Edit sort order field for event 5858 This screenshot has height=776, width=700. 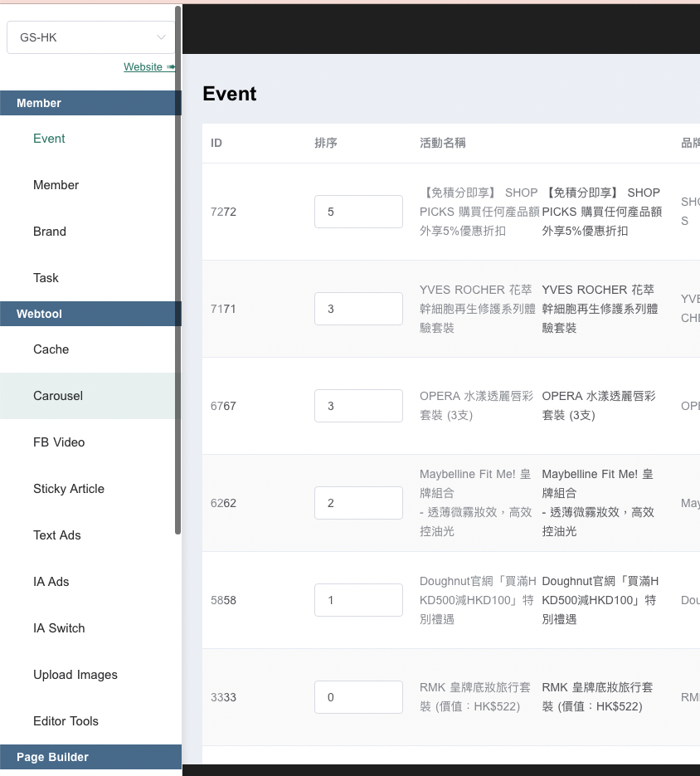coord(358,600)
